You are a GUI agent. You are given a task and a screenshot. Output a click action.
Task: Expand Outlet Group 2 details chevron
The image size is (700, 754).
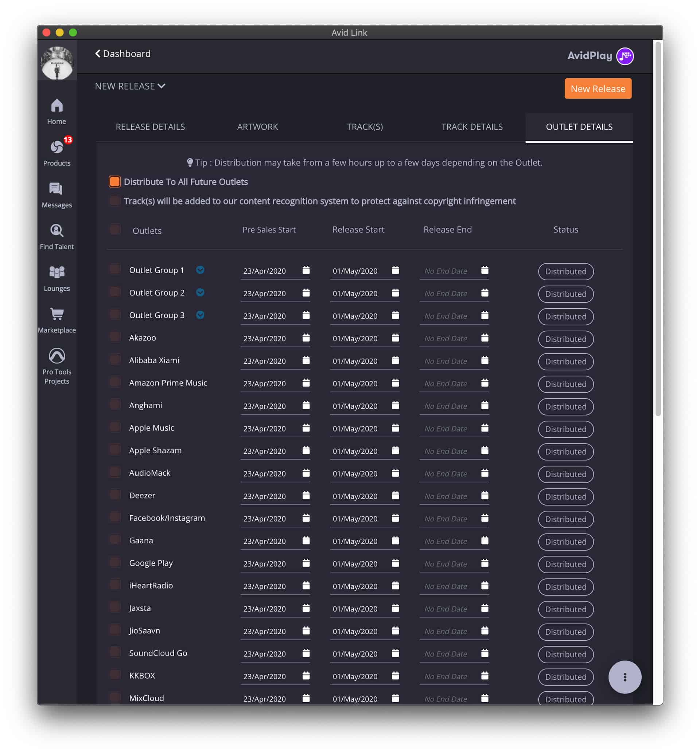pos(200,292)
